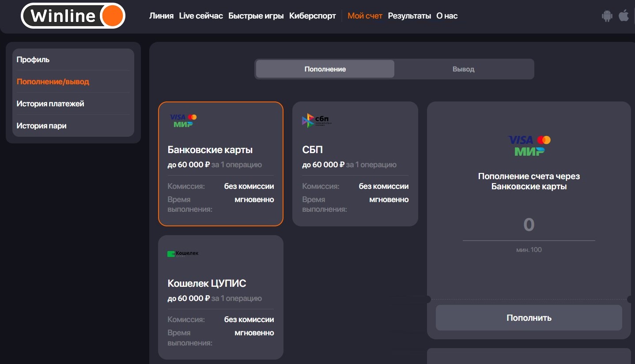Image resolution: width=635 pixels, height=364 pixels.
Task: Click 'до 60 000 ₽' limit in СБП card
Action: pyautogui.click(x=323, y=165)
